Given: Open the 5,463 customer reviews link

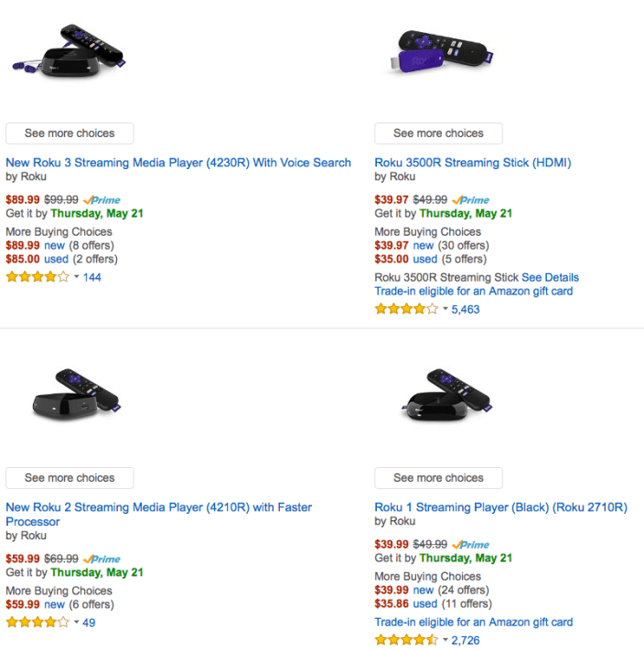Looking at the screenshot, I should (466, 309).
